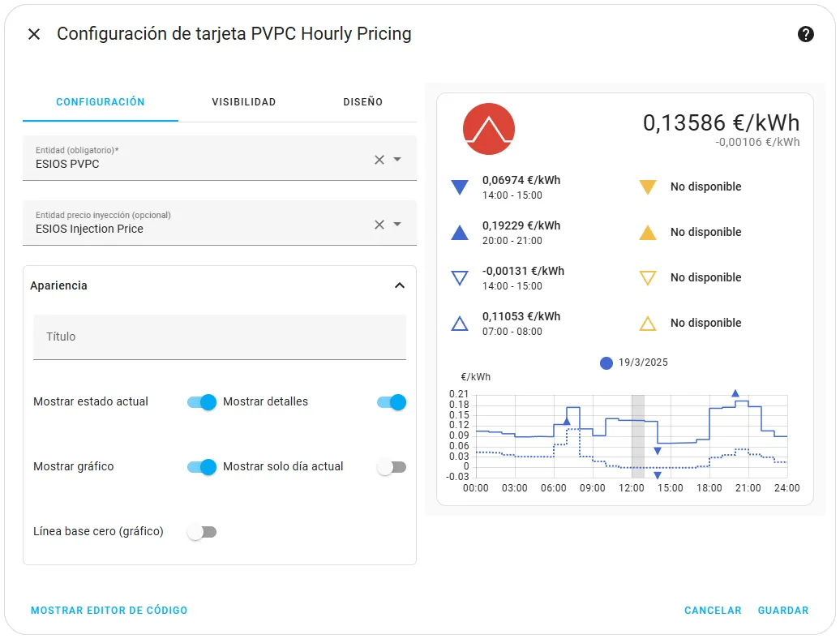
Task: Close the card configuration dialog
Action: 34,34
